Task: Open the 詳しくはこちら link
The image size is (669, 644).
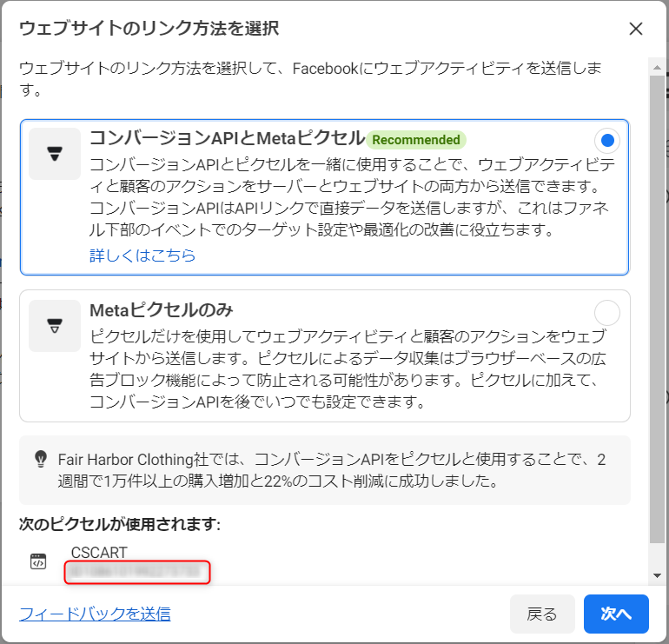Action: (x=142, y=256)
